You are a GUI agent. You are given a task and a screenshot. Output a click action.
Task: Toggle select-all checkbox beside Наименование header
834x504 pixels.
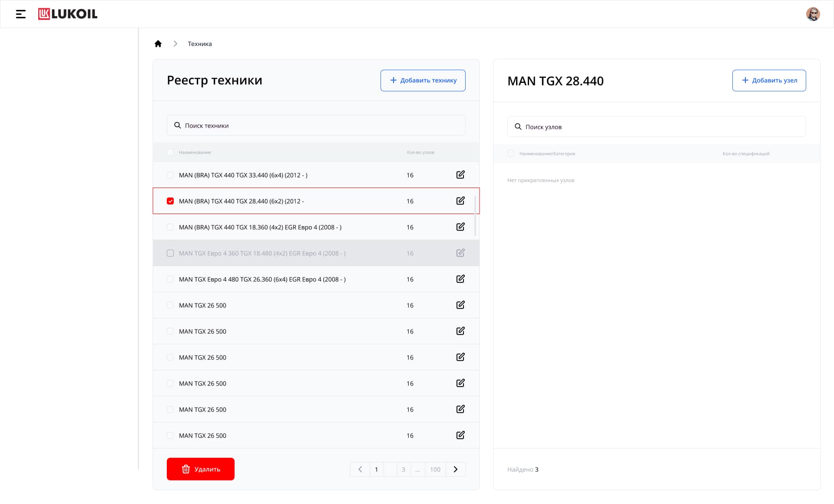point(170,152)
